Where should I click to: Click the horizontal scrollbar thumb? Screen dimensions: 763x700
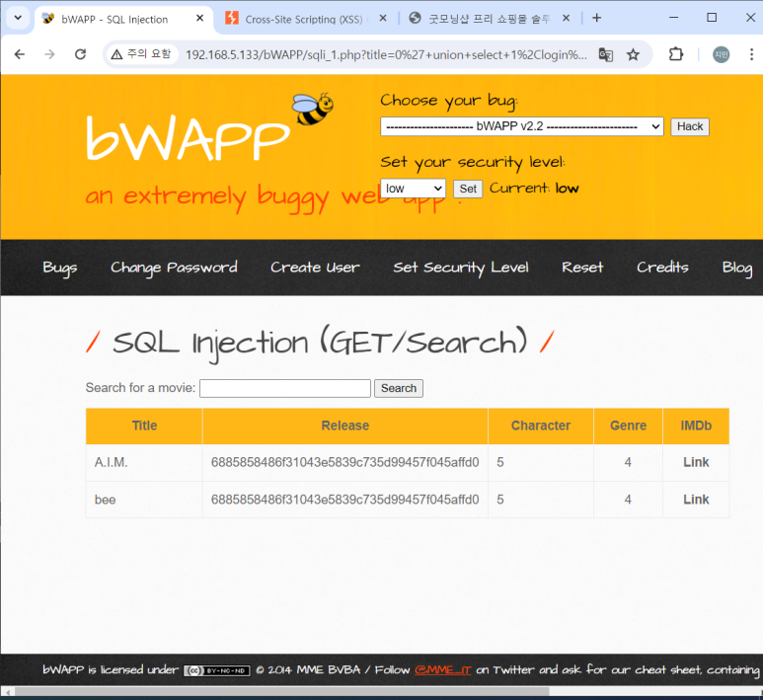281,692
